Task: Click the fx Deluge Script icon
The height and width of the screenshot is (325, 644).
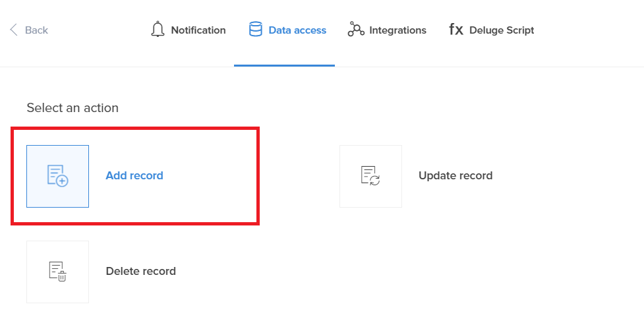Action: pyautogui.click(x=456, y=30)
